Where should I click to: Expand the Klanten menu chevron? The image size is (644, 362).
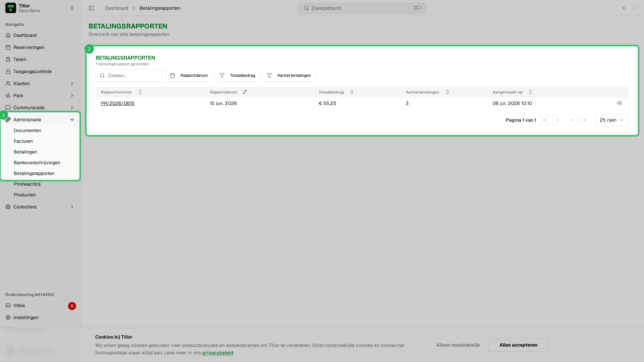pyautogui.click(x=72, y=83)
